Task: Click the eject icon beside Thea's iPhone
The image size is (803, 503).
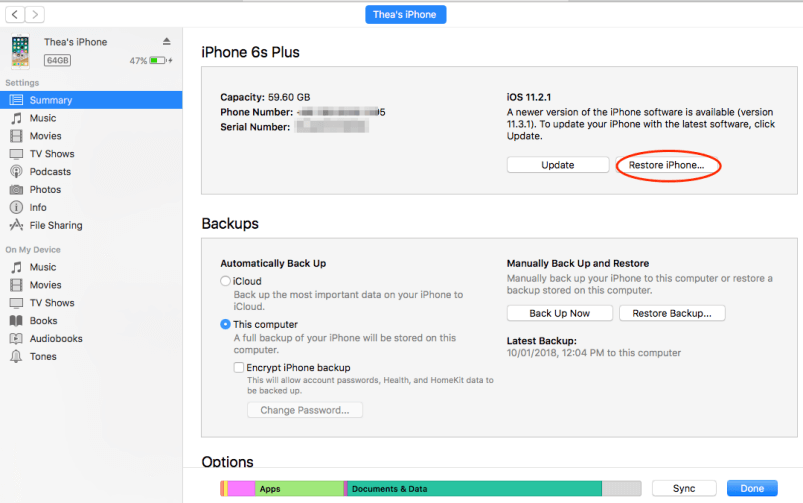Action: [x=166, y=42]
